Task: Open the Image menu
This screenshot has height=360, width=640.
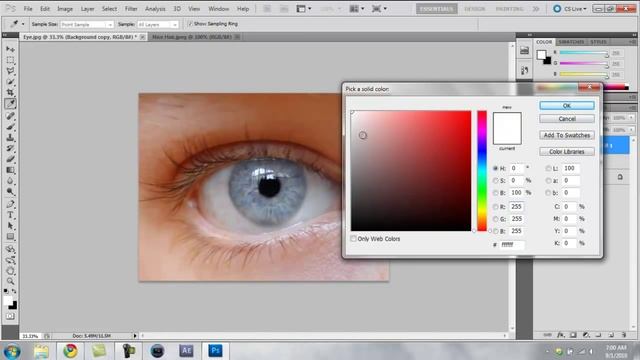Action: point(65,9)
